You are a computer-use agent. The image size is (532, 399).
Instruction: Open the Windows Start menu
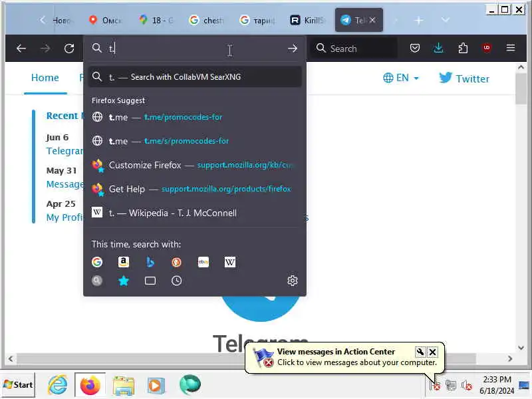18,385
